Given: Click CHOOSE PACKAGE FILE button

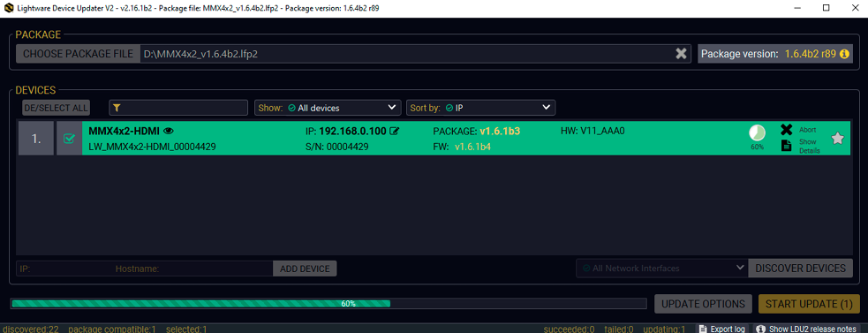Looking at the screenshot, I should pos(78,54).
